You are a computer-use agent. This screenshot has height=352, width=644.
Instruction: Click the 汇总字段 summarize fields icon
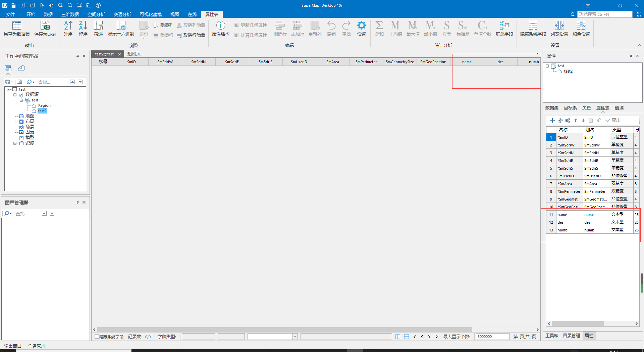[504, 26]
